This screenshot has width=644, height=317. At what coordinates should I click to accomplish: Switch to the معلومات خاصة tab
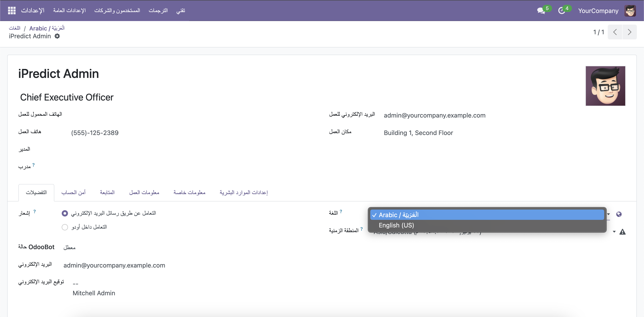point(189,192)
